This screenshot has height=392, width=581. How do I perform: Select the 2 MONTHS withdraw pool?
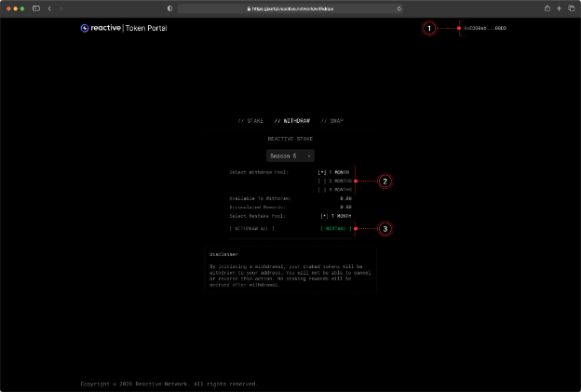tap(334, 181)
